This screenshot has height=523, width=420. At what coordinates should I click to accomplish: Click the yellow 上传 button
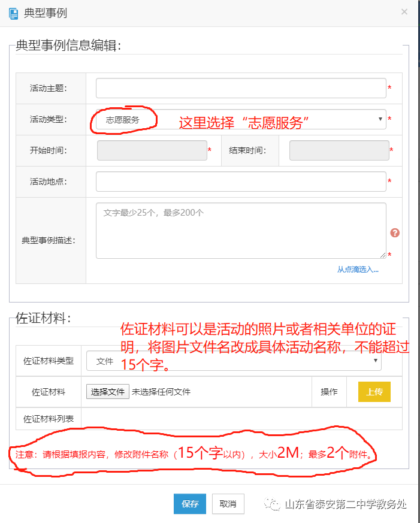374,392
